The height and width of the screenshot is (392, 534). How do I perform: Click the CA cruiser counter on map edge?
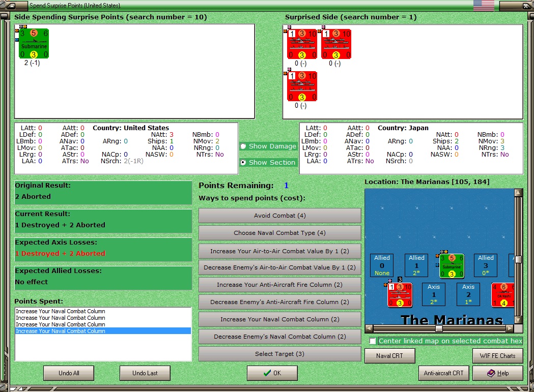pos(503,295)
